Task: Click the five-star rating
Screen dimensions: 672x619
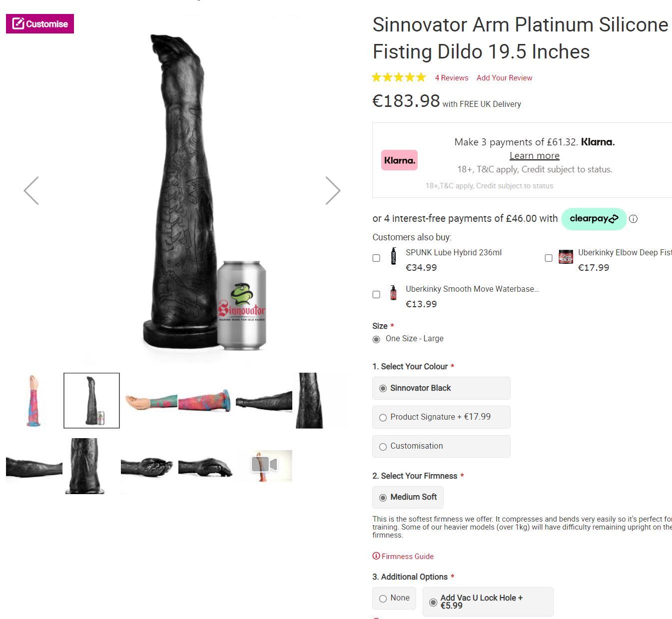Action: click(x=399, y=77)
